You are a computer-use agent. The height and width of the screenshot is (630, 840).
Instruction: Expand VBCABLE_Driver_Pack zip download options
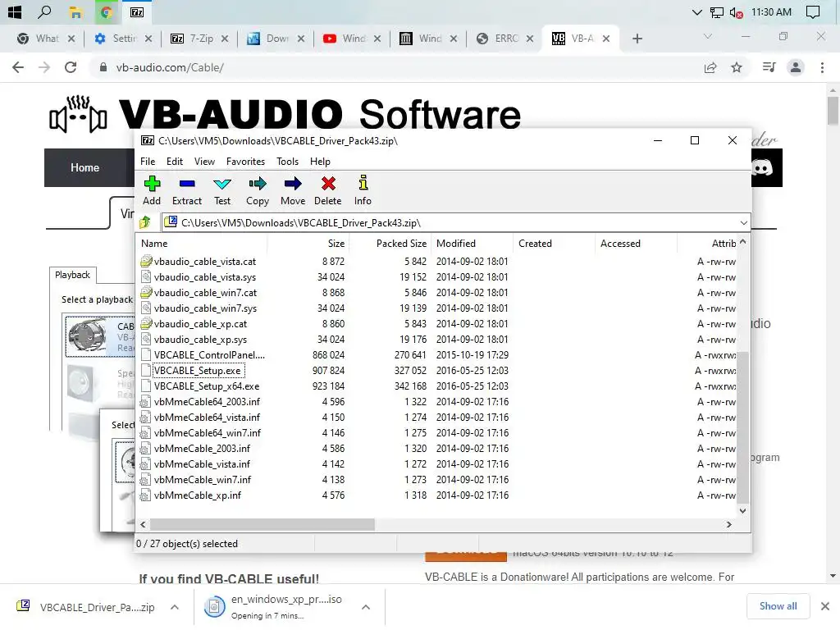pos(174,607)
